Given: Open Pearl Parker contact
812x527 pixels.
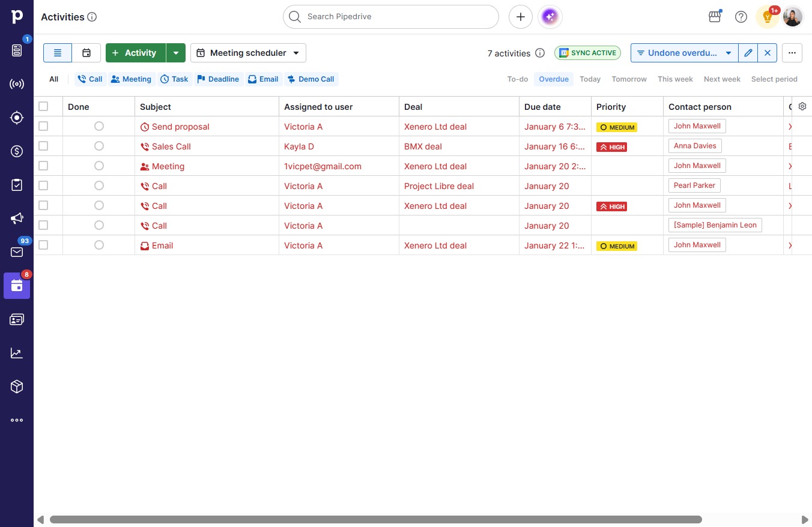Looking at the screenshot, I should click(x=694, y=185).
